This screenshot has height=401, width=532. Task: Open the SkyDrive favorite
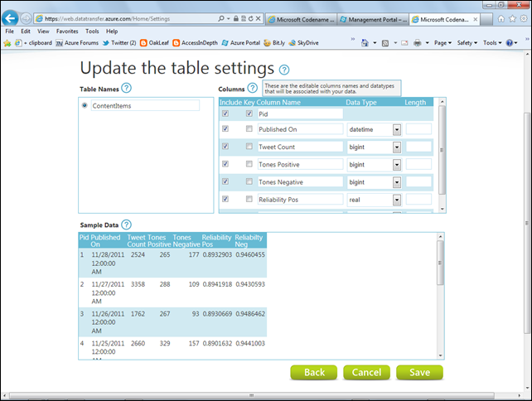pyautogui.click(x=303, y=43)
